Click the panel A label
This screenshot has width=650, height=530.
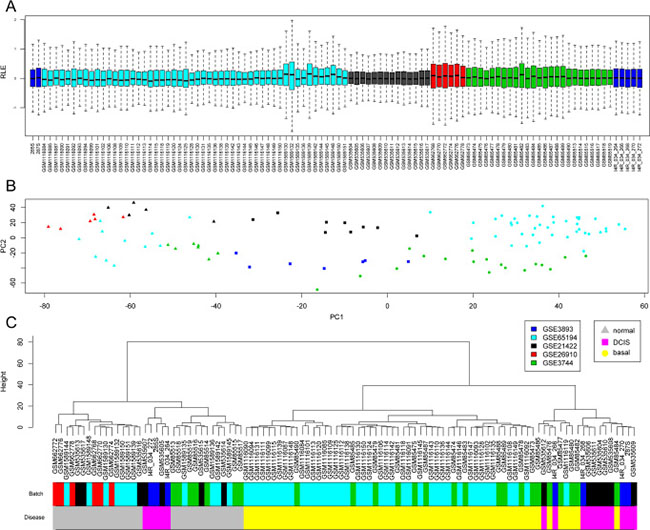point(10,7)
